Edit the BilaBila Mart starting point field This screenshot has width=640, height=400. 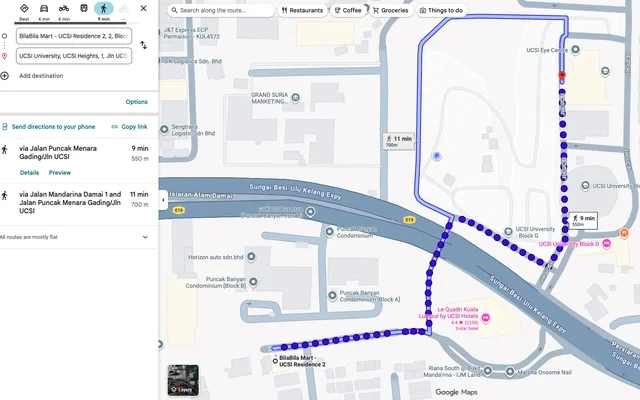click(74, 36)
